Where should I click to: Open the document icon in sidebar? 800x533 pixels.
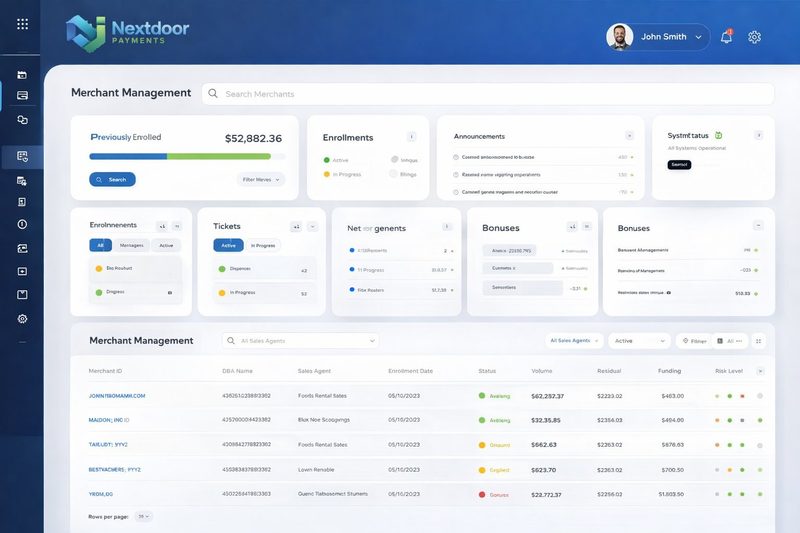tap(22, 202)
